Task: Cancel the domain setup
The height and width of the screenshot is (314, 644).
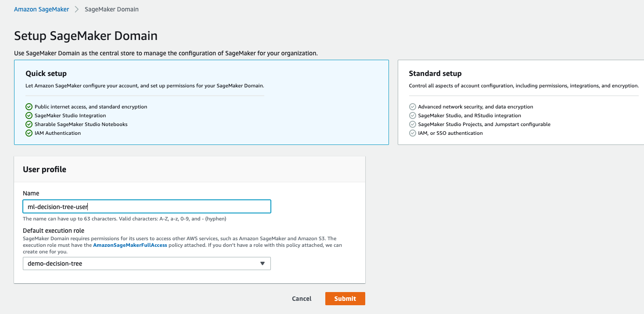Action: [301, 298]
